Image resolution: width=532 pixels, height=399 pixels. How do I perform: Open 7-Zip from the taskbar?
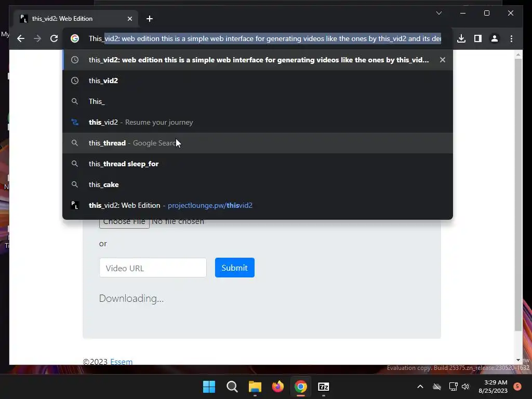(324, 387)
